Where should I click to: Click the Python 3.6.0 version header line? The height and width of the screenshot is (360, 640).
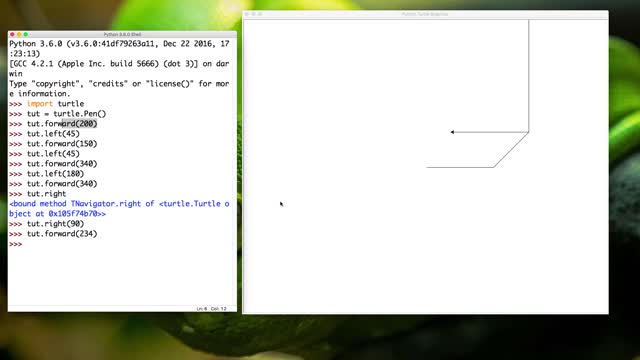click(x=119, y=49)
